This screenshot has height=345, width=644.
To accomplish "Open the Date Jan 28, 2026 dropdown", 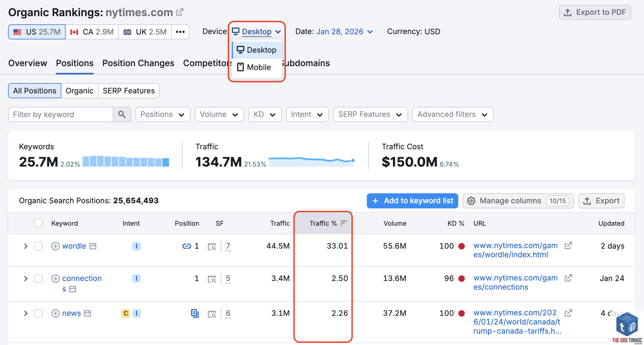I will pyautogui.click(x=345, y=32).
